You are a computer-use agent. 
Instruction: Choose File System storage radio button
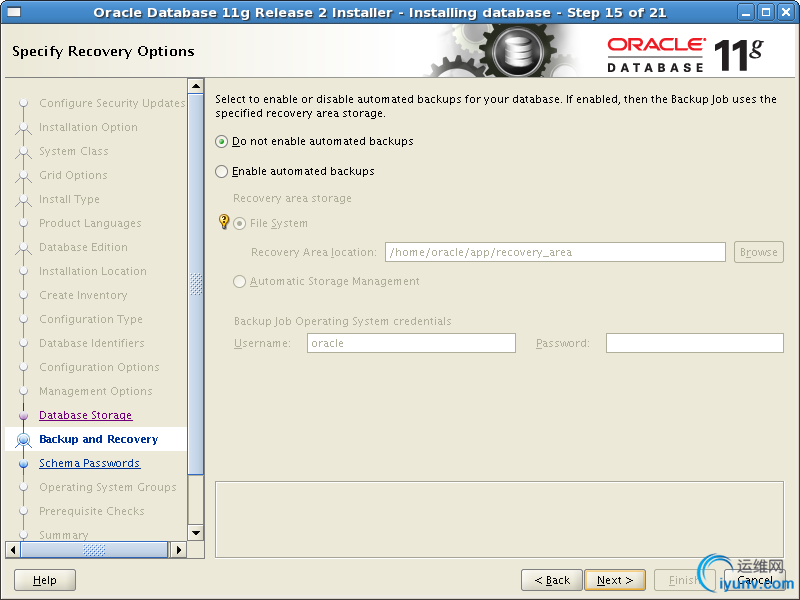pyautogui.click(x=239, y=223)
